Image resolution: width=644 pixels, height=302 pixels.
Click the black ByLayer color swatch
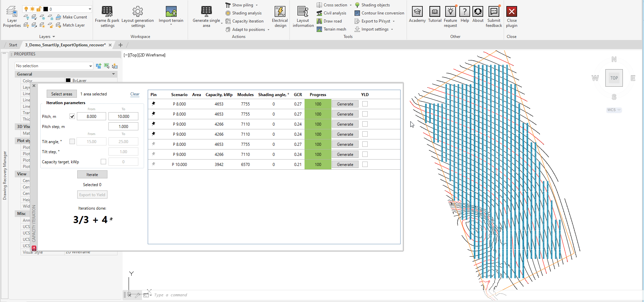point(68,81)
